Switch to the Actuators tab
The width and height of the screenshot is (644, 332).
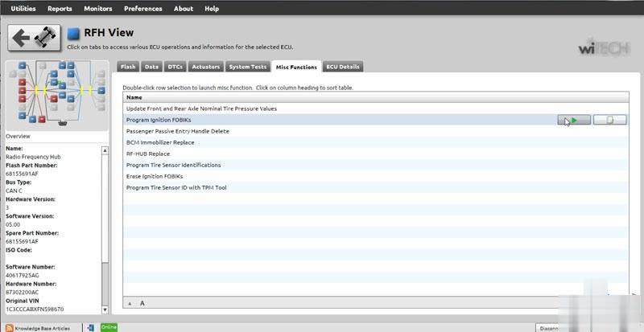(206, 67)
